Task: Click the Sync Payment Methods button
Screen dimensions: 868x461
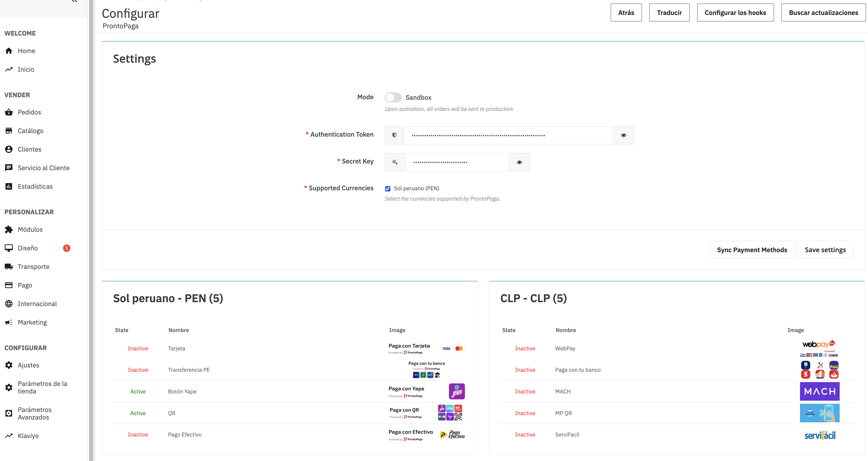Action: pos(752,250)
